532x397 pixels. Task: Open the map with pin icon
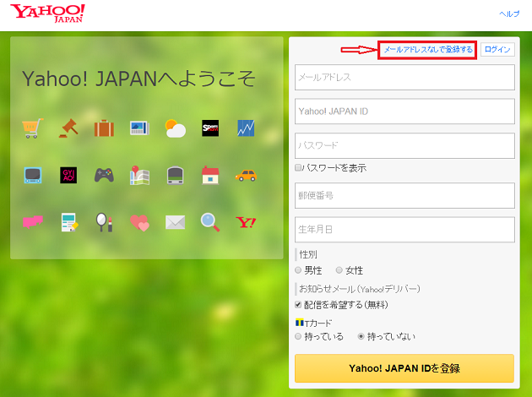pos(139,175)
